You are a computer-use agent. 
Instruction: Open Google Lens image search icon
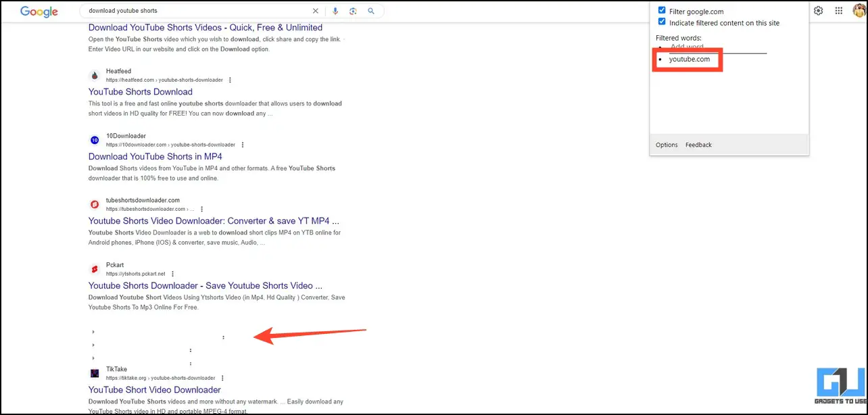353,11
